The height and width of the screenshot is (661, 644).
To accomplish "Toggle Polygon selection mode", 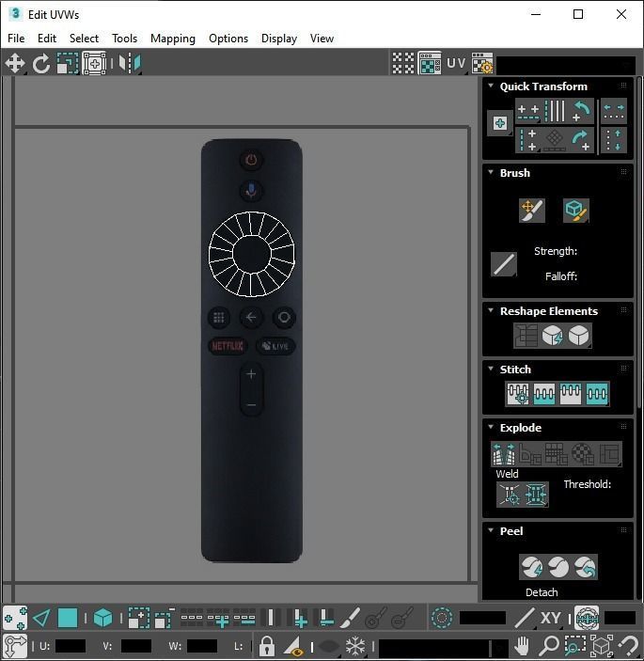I will pyautogui.click(x=68, y=619).
